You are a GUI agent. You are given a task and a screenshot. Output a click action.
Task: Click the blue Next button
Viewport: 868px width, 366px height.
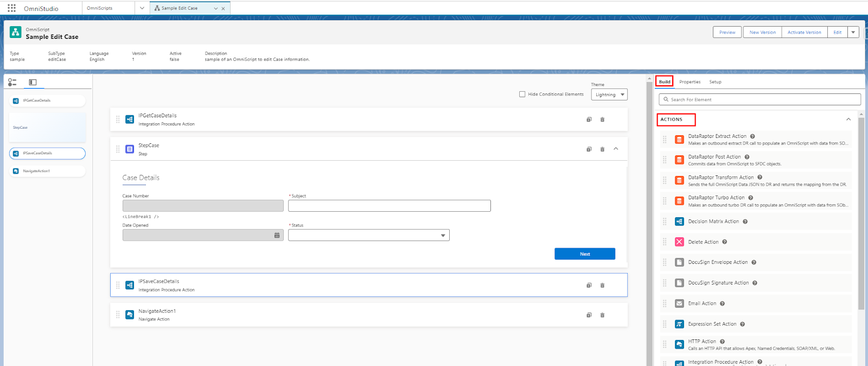coord(585,254)
